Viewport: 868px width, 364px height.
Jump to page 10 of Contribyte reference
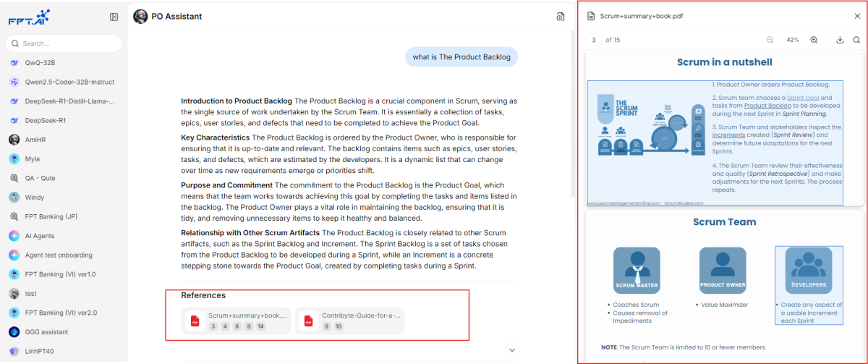point(339,326)
